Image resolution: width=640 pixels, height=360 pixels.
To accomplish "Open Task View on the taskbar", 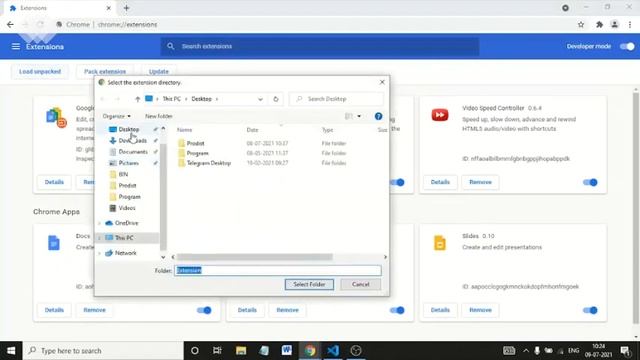I will [x=217, y=351].
